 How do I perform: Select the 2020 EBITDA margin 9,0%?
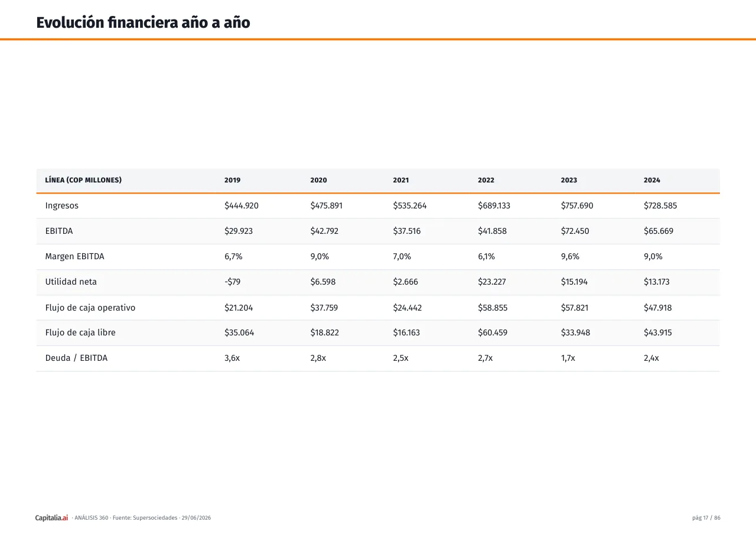pos(320,257)
